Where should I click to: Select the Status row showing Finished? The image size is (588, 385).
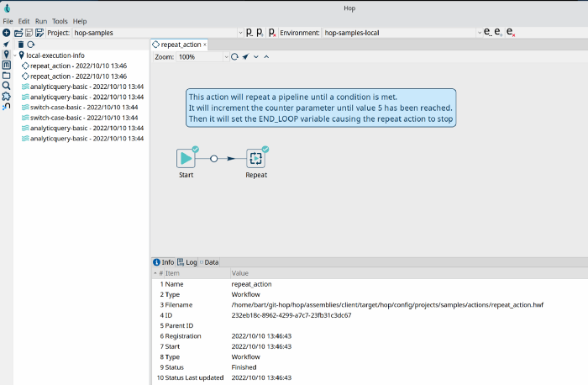click(x=370, y=367)
